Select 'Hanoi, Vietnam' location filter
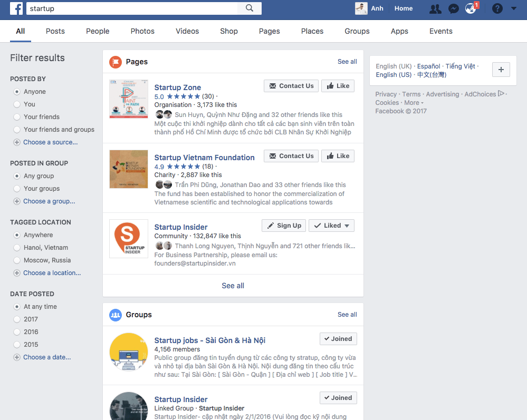The height and width of the screenshot is (420, 527). pyautogui.click(x=17, y=248)
